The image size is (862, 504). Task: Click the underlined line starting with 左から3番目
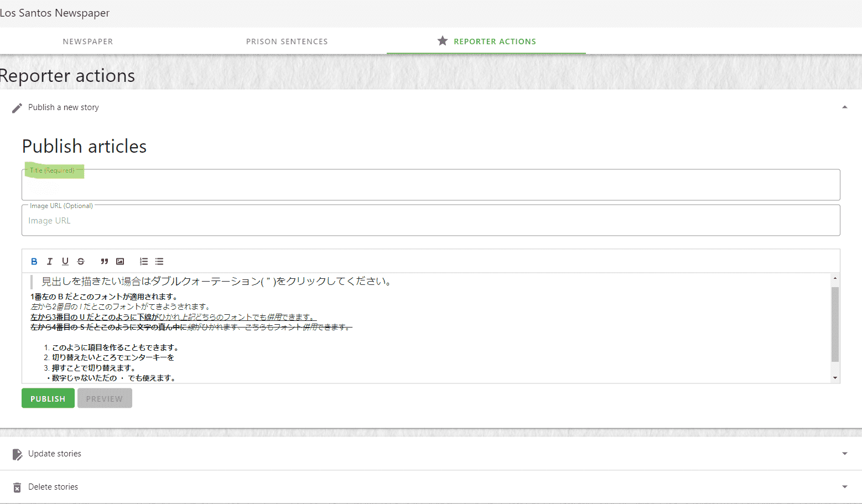click(x=174, y=317)
